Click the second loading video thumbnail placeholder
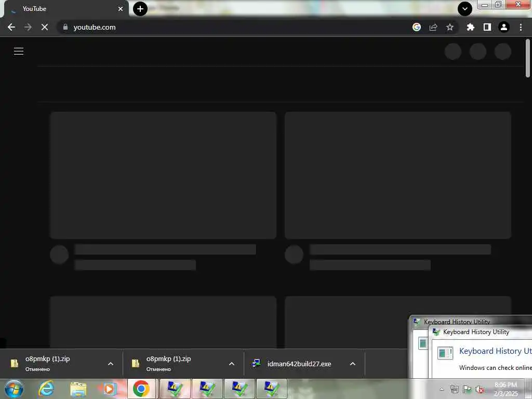 pyautogui.click(x=398, y=175)
